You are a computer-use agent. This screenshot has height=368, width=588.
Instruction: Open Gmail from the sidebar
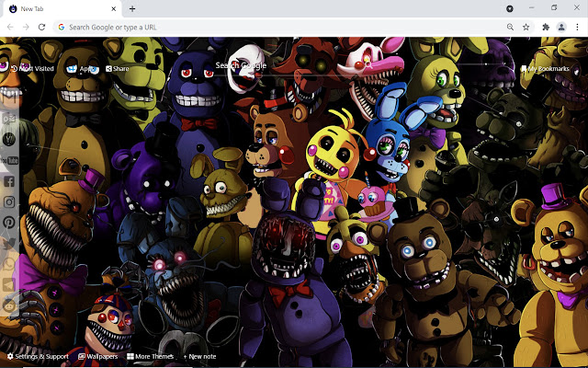[x=9, y=98]
